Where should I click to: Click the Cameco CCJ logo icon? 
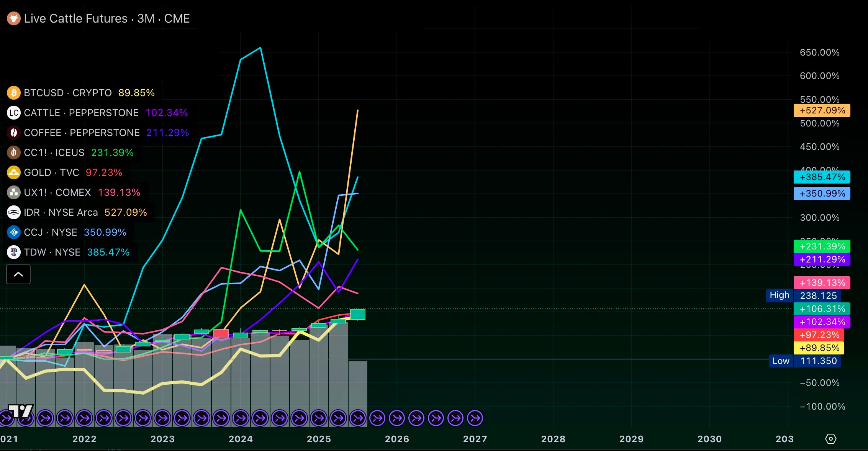tap(14, 232)
